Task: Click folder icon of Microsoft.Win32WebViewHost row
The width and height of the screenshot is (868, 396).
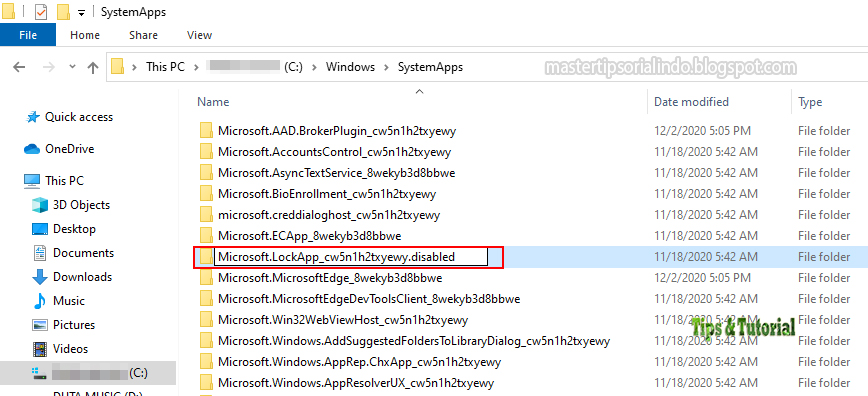Action: pyautogui.click(x=206, y=320)
